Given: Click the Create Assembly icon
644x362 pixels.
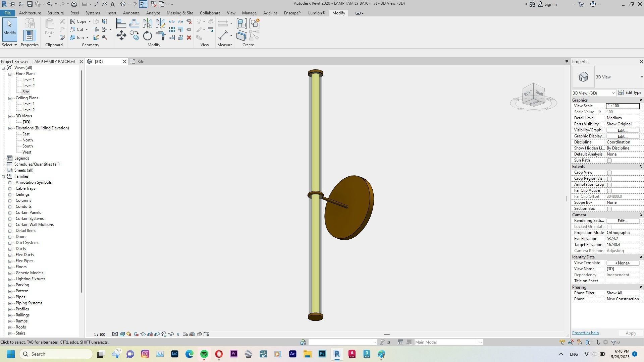Looking at the screenshot, I should (241, 23).
